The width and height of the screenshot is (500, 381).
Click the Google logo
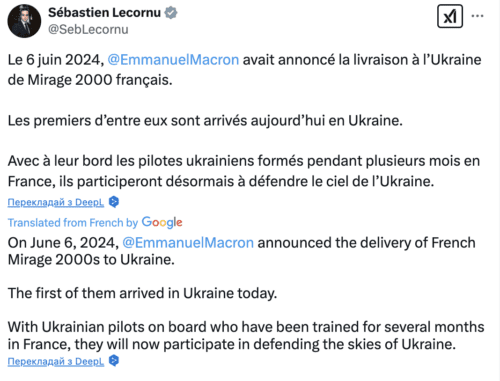pos(162,222)
